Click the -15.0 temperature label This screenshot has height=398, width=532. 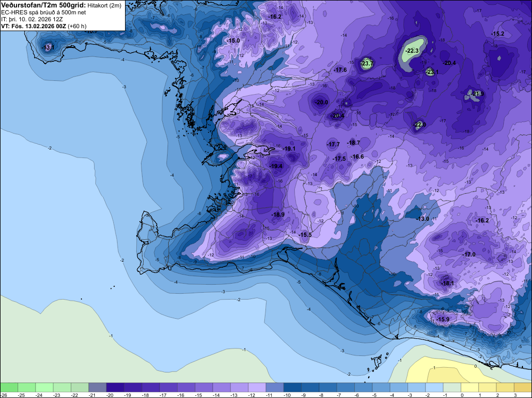(233, 41)
